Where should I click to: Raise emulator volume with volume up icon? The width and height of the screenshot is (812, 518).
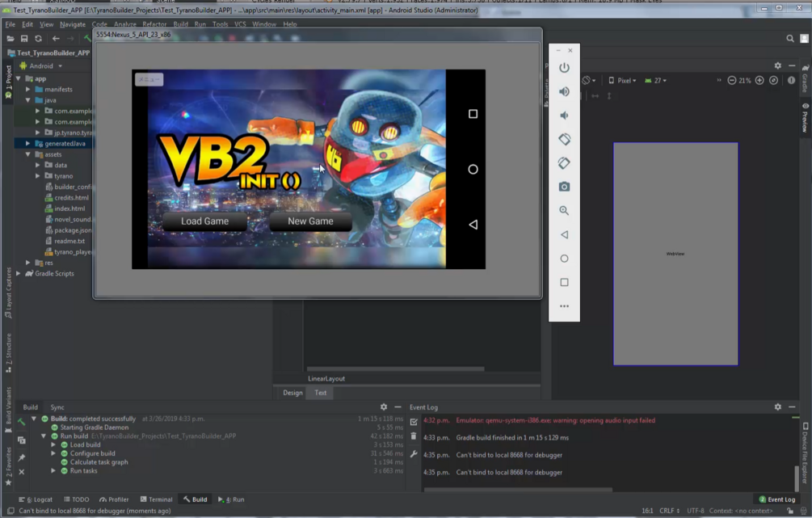coord(564,91)
